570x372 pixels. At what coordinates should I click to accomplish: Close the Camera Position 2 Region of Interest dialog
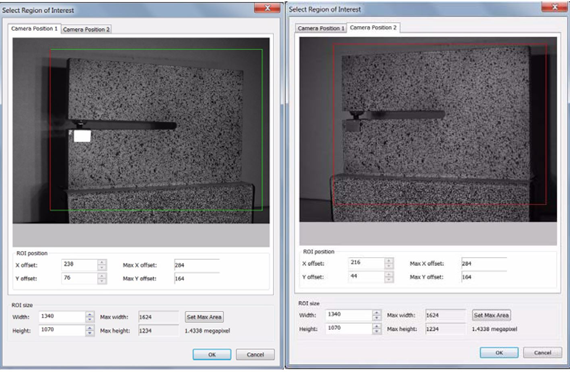pyautogui.click(x=554, y=7)
